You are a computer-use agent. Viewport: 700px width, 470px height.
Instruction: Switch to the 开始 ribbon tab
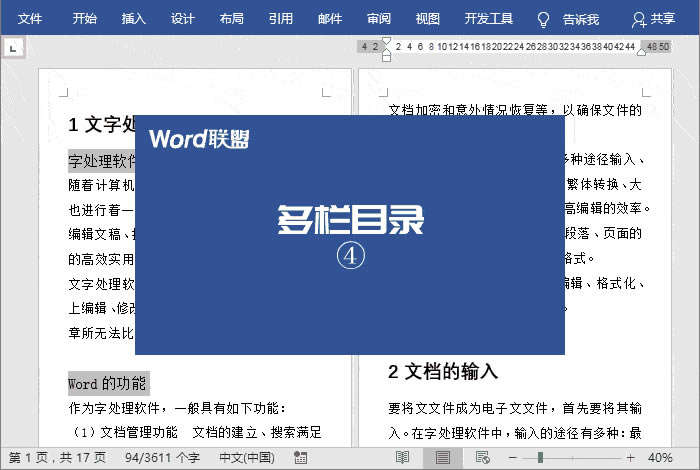[84, 18]
